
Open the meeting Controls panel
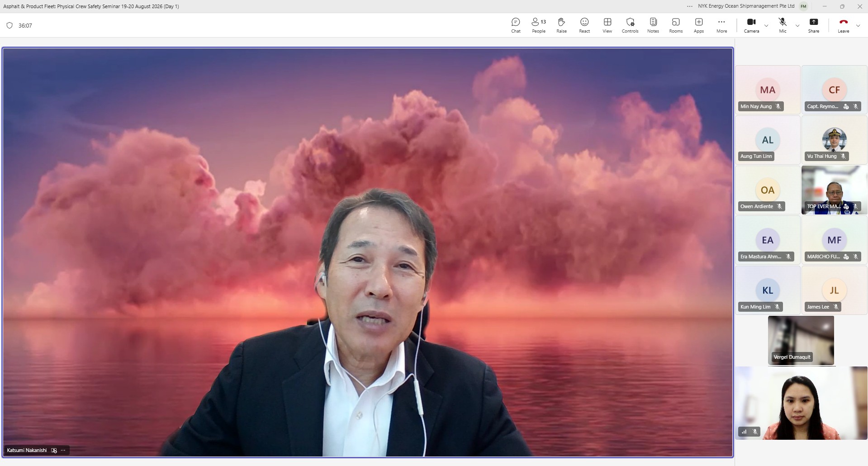coord(630,25)
